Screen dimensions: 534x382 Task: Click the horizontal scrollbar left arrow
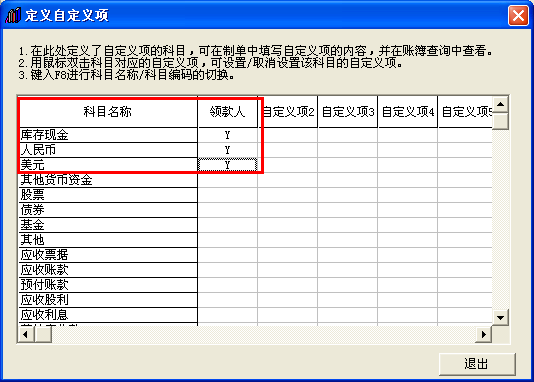tap(26, 334)
